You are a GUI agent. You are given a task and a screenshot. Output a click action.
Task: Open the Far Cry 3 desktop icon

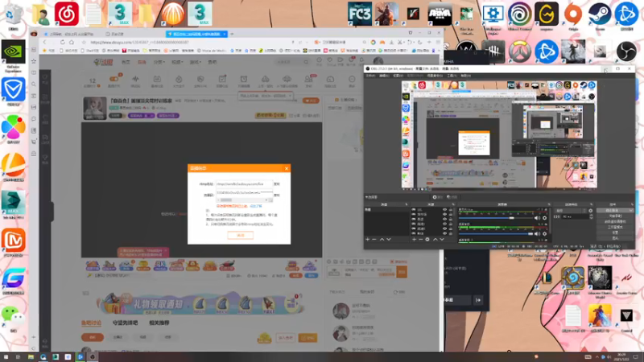[360, 14]
